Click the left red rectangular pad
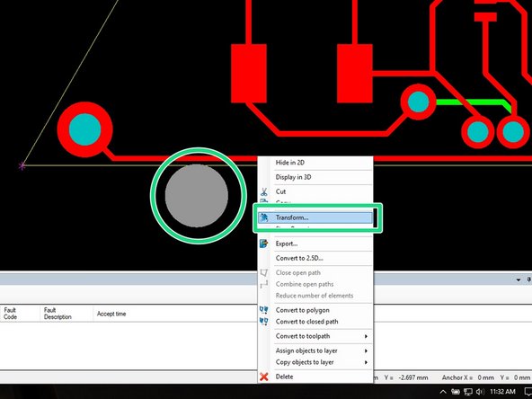532x399 pixels. pyautogui.click(x=249, y=74)
